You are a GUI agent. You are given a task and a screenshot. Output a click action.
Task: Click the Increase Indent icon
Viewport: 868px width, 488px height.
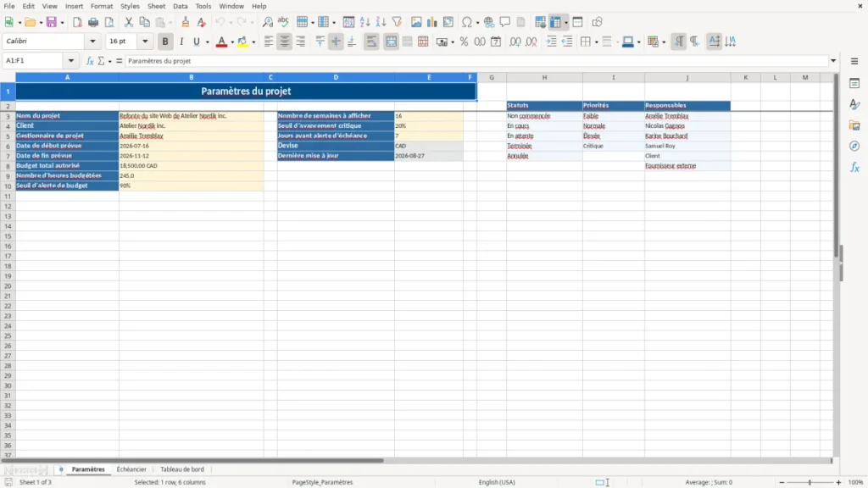[x=551, y=42]
